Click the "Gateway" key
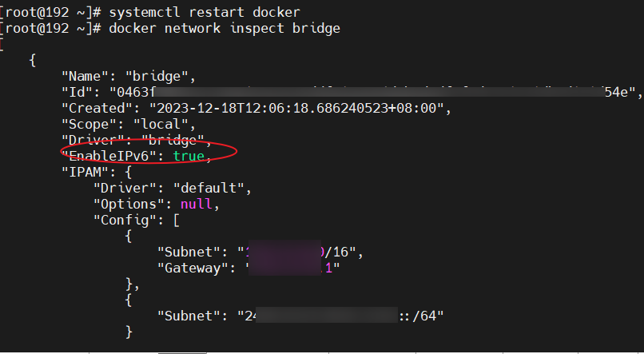Viewport: 644px width, 354px height. click(x=193, y=268)
